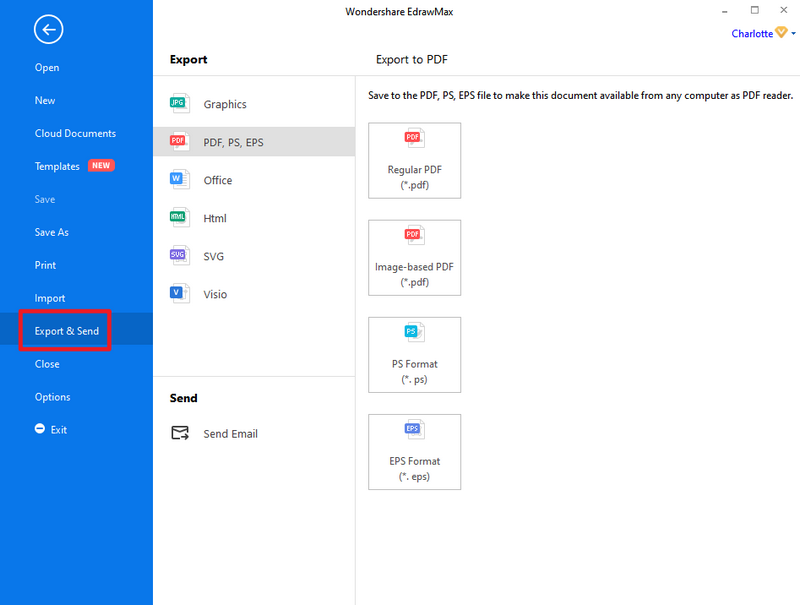Image resolution: width=800 pixels, height=605 pixels.
Task: Maximize the EdrawMax window
Action: coord(755,10)
